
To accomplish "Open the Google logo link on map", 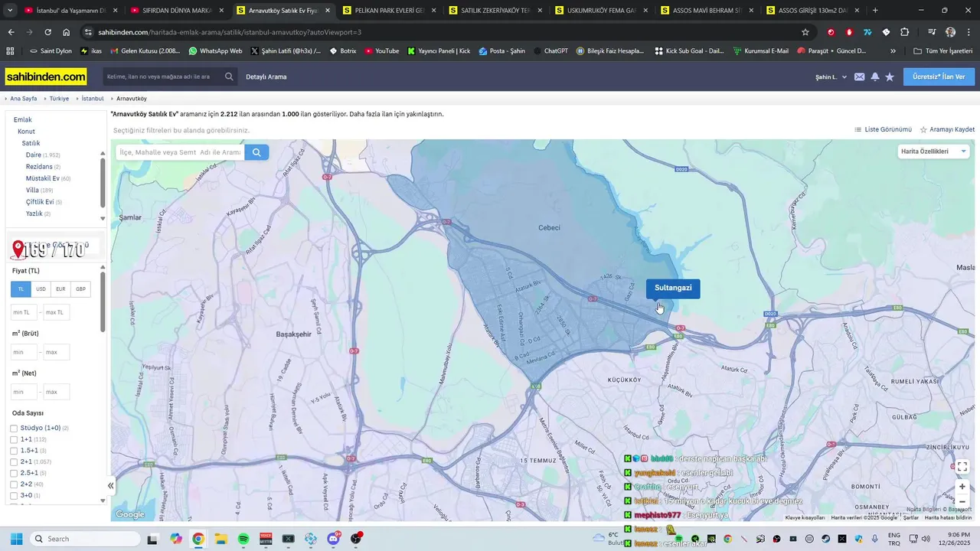I will point(130,514).
